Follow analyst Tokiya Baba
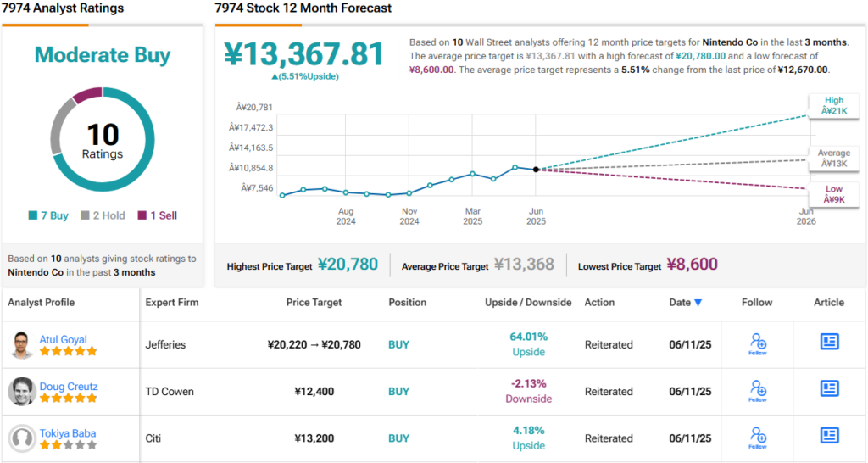868x463 pixels. click(758, 438)
